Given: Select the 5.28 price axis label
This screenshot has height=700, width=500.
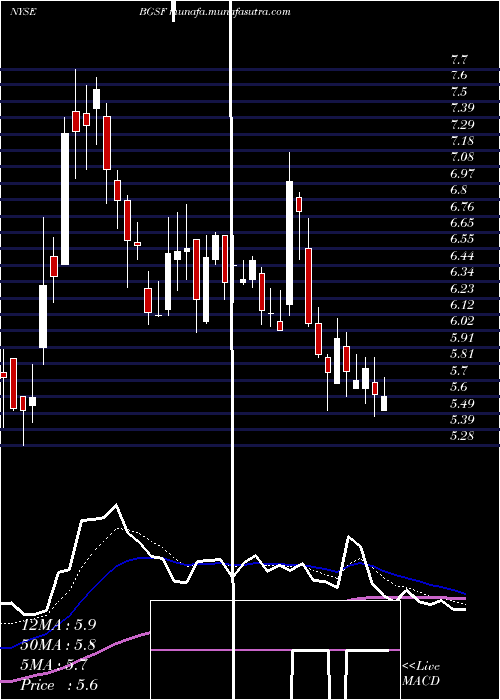Looking at the screenshot, I should 462,436.
